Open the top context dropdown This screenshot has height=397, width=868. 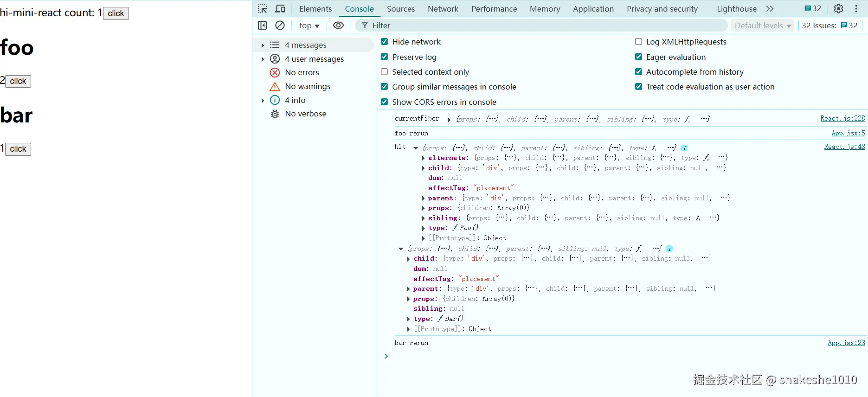(309, 26)
